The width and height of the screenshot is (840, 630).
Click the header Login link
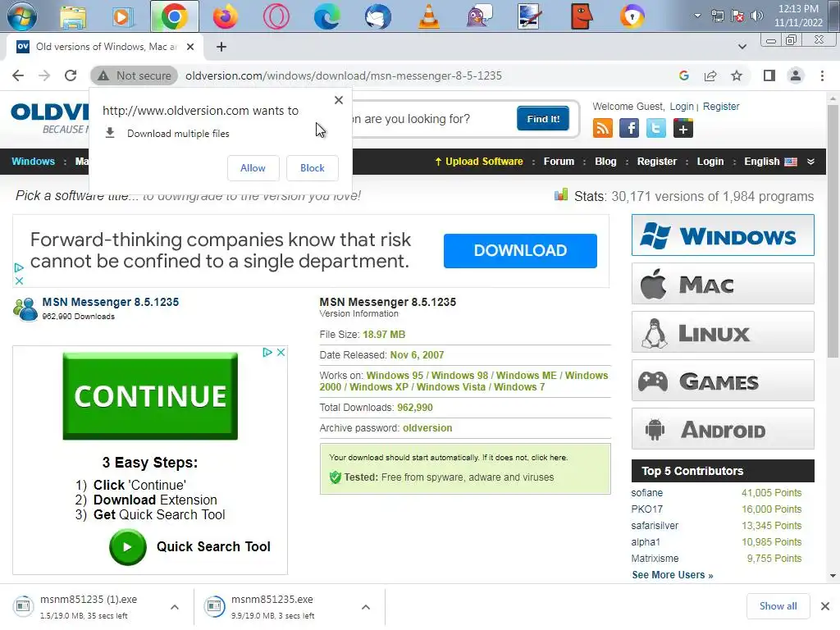[x=682, y=106]
